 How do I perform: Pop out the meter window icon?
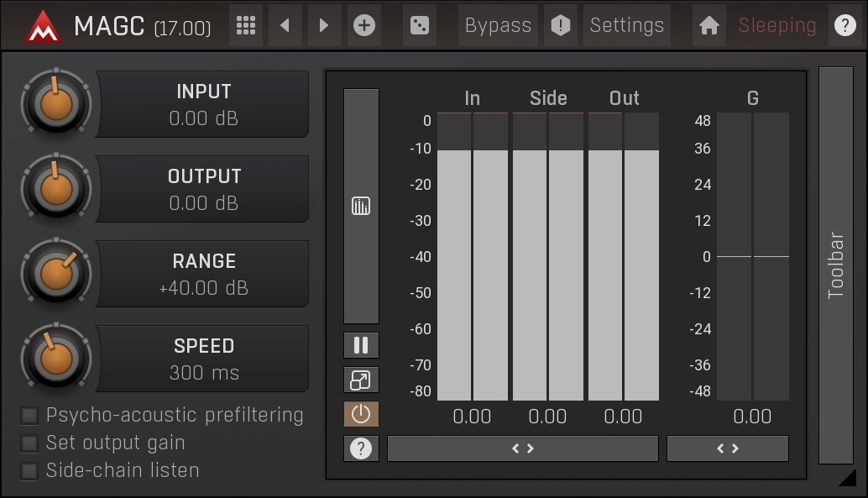click(361, 380)
